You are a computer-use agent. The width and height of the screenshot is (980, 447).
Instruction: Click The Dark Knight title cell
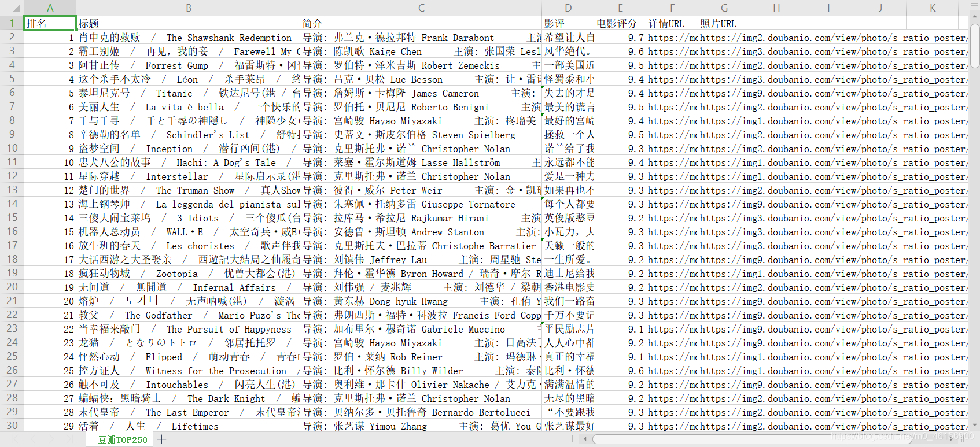[189, 398]
